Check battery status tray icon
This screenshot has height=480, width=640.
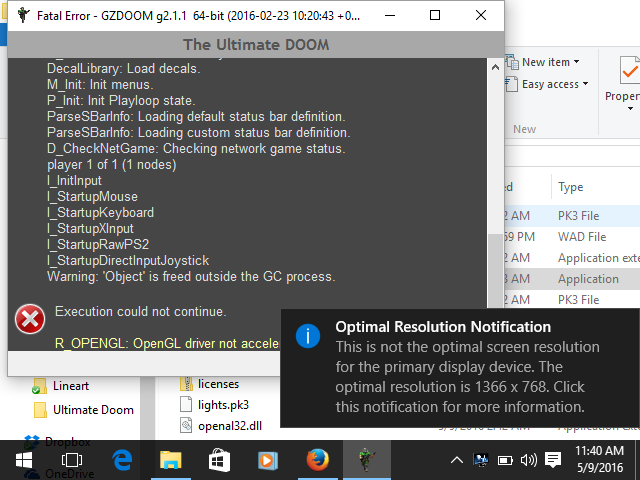pos(505,461)
